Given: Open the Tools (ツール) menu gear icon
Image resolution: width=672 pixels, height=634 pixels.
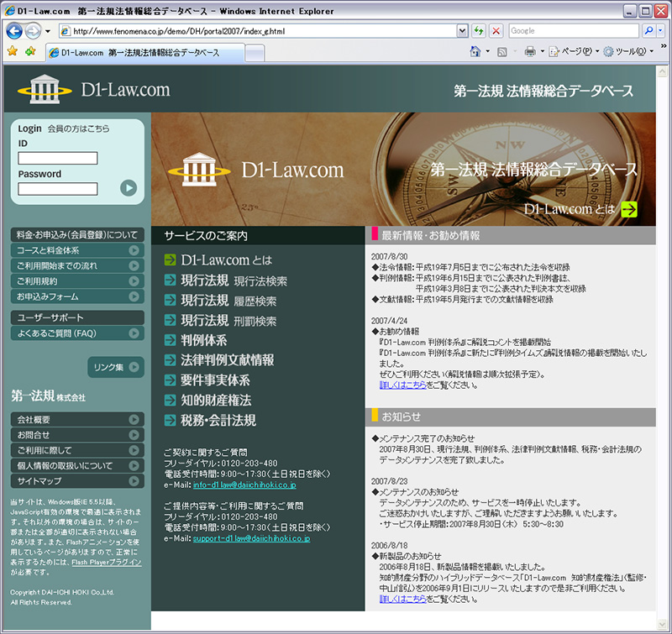Looking at the screenshot, I should click(x=608, y=52).
